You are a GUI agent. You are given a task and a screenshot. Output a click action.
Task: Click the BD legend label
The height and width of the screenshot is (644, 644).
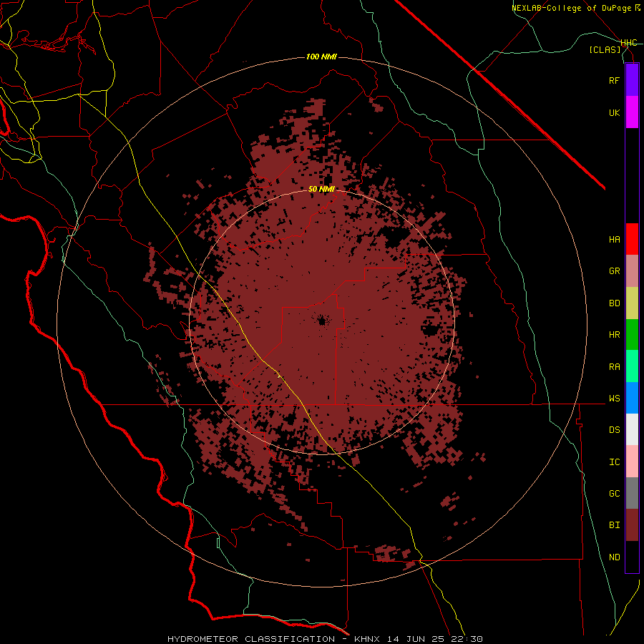(614, 303)
